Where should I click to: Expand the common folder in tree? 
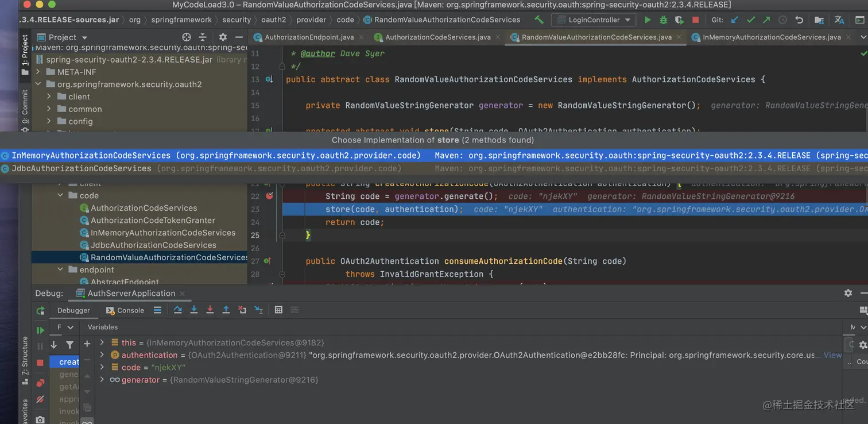click(49, 109)
